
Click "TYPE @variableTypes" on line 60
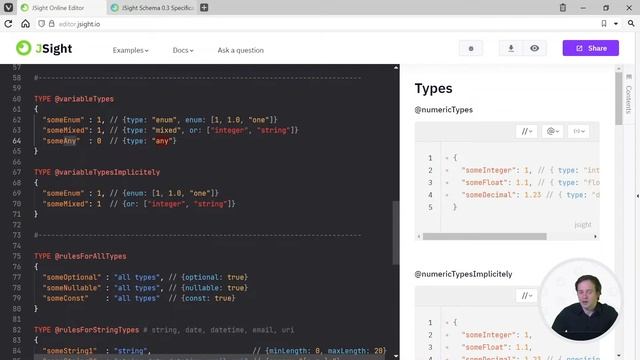click(x=74, y=99)
